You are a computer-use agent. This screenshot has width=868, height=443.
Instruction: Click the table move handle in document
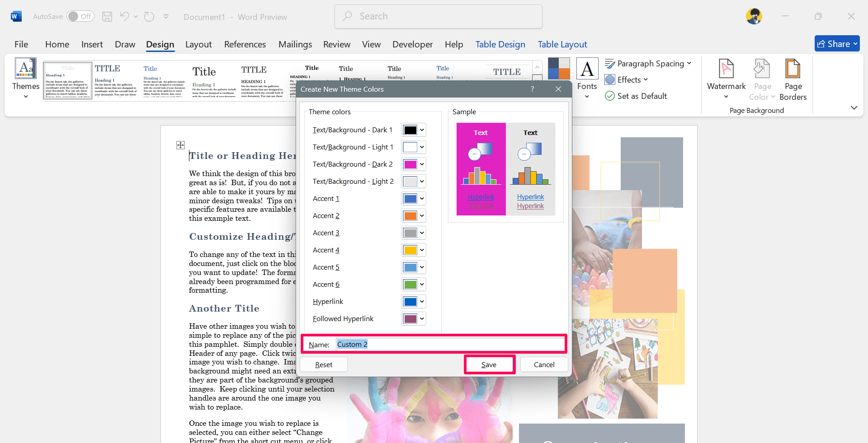pyautogui.click(x=180, y=145)
